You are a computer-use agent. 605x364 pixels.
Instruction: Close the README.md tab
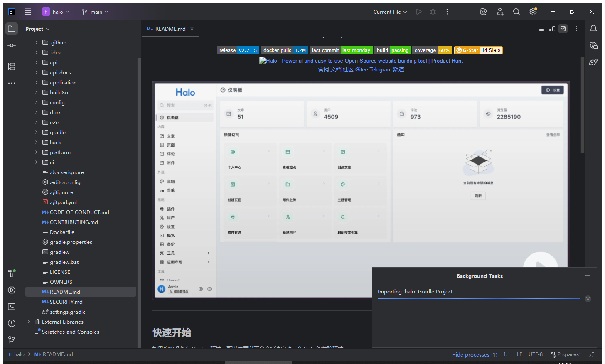click(192, 29)
